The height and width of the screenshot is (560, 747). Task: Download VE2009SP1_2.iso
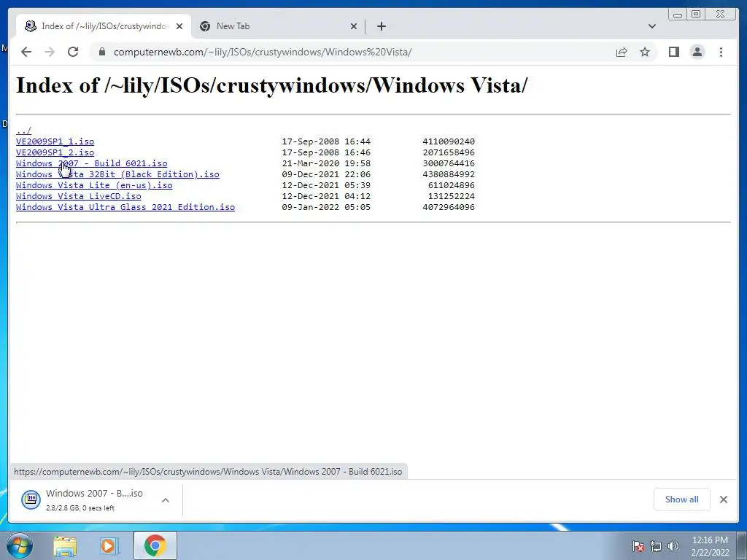pos(55,152)
